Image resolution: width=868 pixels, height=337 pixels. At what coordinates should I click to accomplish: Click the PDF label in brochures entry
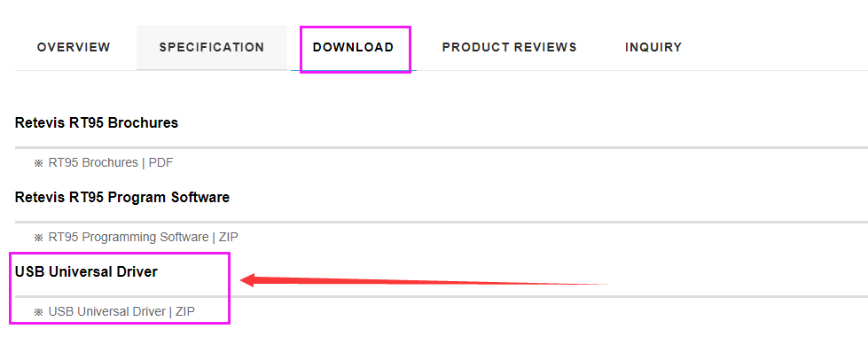(161, 162)
